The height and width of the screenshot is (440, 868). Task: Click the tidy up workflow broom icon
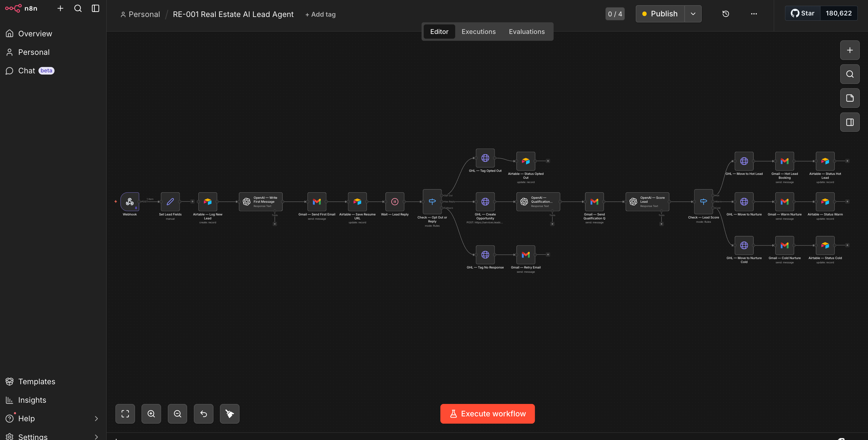coord(230,414)
